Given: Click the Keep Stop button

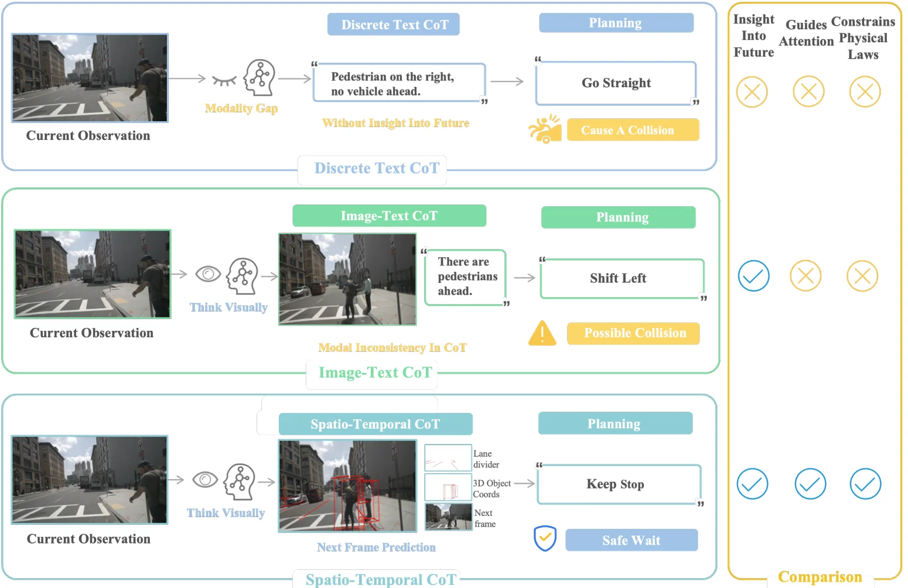Looking at the screenshot, I should (615, 484).
